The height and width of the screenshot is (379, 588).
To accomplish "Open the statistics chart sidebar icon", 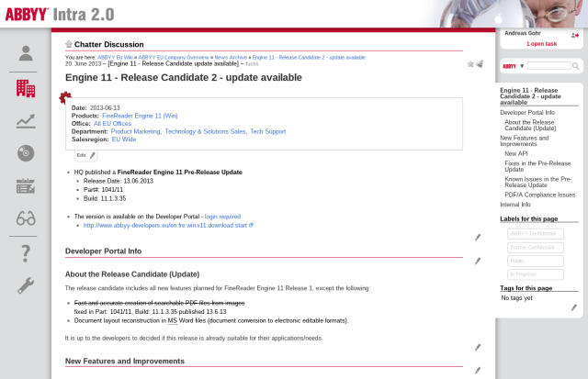I will (x=26, y=120).
